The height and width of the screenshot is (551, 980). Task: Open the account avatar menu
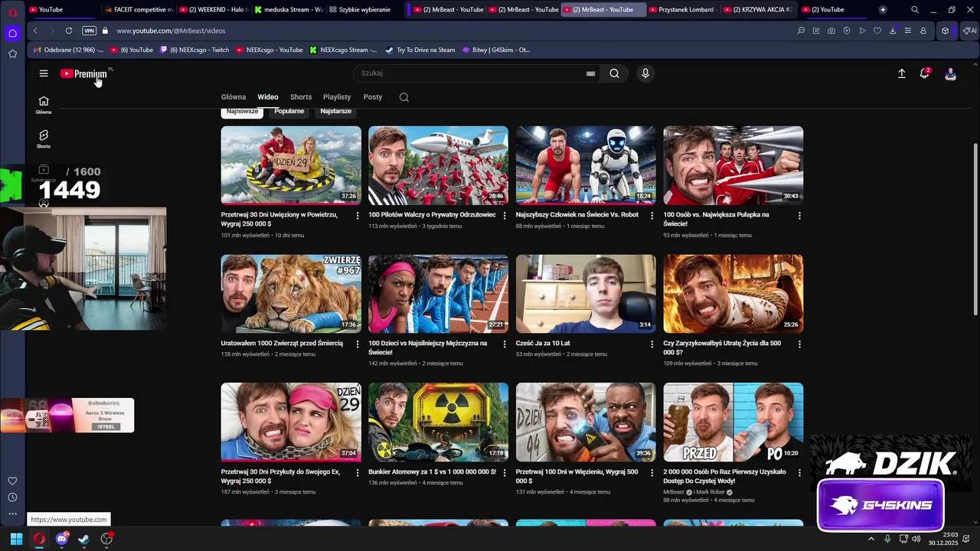pyautogui.click(x=950, y=73)
